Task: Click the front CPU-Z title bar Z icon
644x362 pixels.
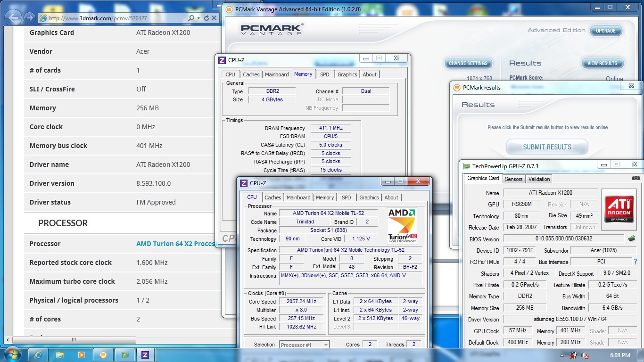Action: coord(244,183)
